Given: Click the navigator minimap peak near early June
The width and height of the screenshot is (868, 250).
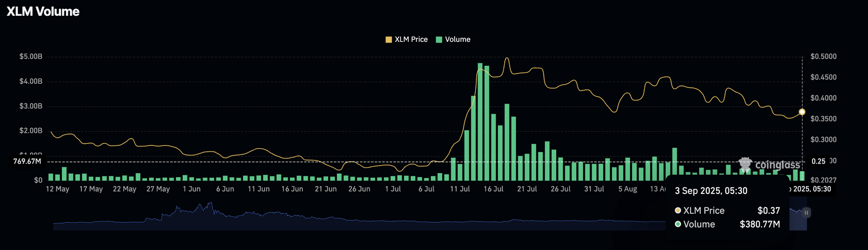Looking at the screenshot, I should tap(210, 204).
